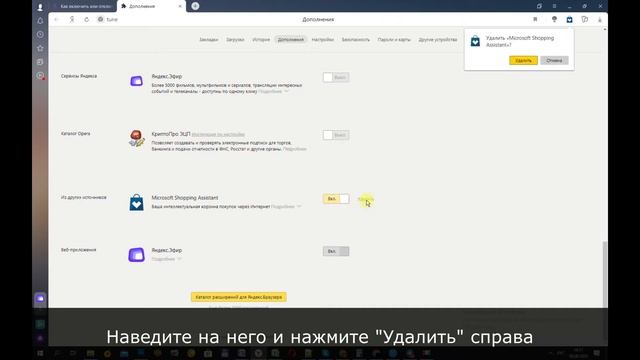The height and width of the screenshot is (360, 640).
Task: Open the Другие устройства section
Action: [438, 40]
